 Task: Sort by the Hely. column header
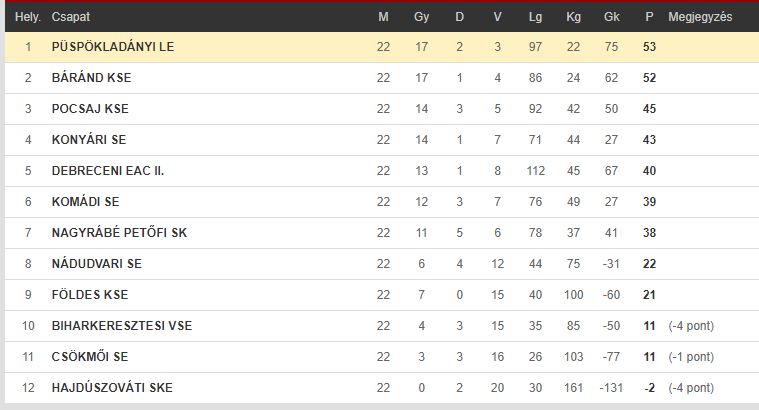tap(27, 17)
